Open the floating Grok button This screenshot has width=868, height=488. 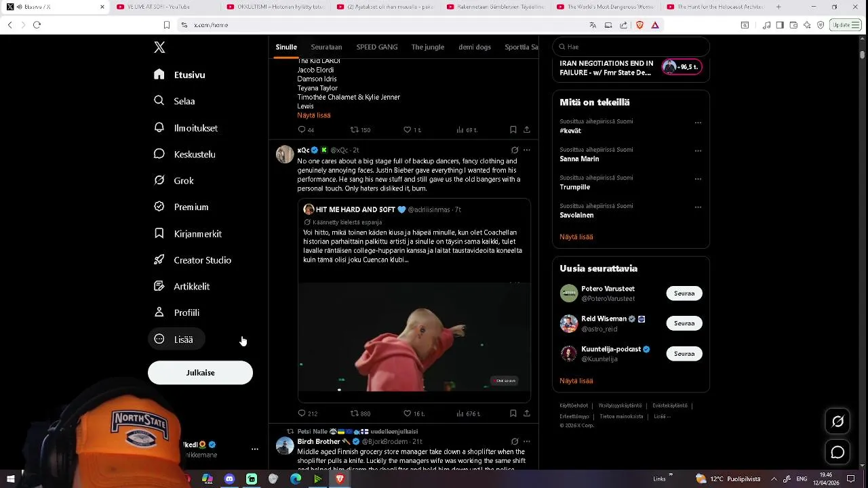[838, 422]
